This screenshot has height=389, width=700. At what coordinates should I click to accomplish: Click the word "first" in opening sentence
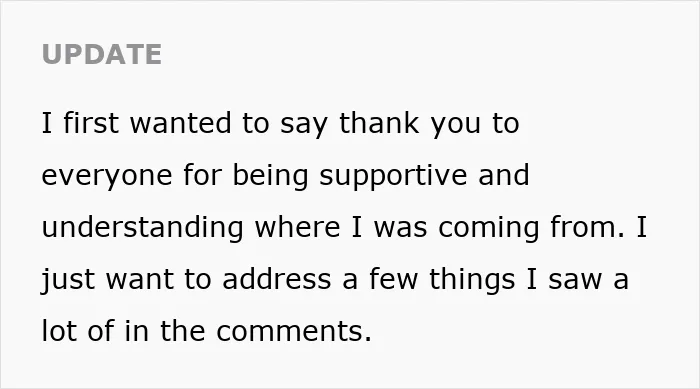(x=91, y=123)
